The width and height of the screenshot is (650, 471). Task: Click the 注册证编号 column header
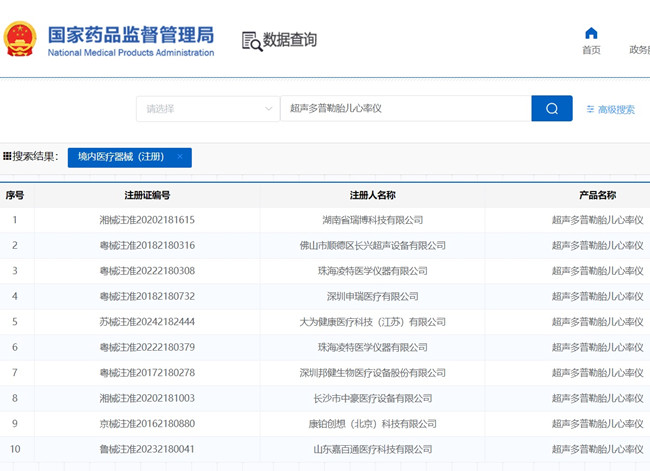pyautogui.click(x=147, y=195)
